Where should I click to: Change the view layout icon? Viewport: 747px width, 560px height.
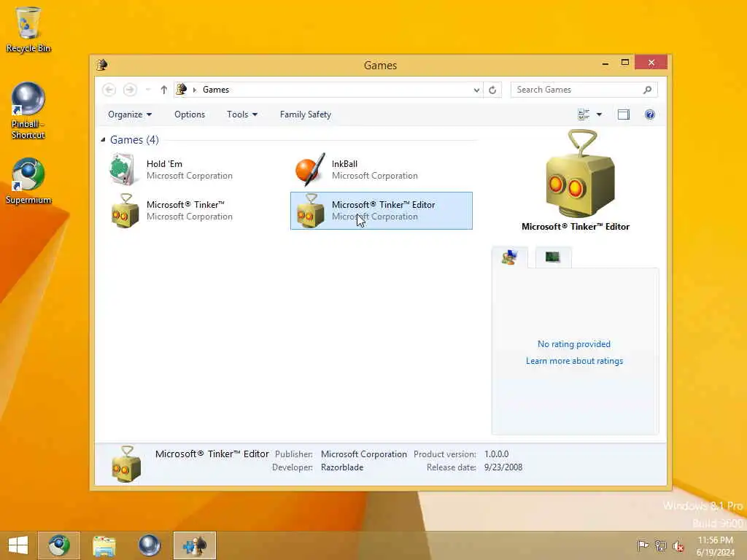click(x=584, y=114)
